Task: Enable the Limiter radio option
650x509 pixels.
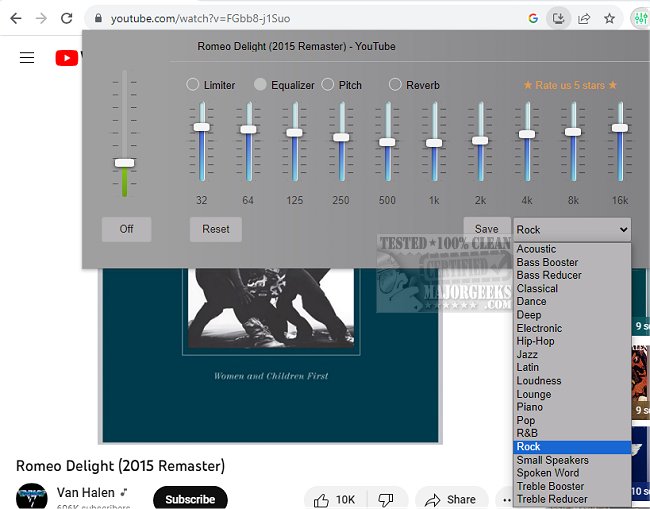Action: [x=192, y=85]
